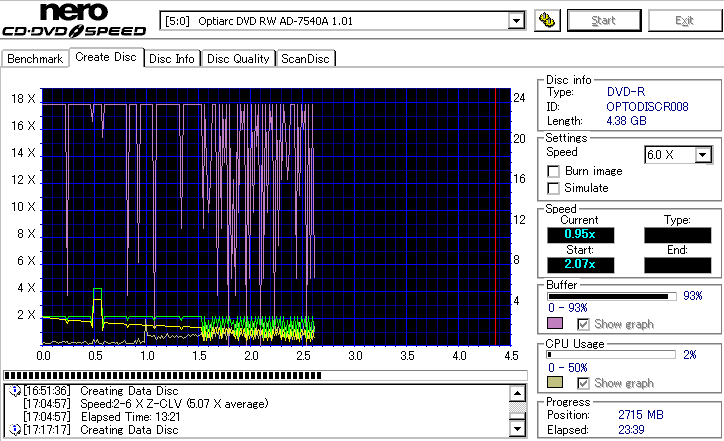724x441 pixels.
Task: Click the Exit button
Action: 684,20
